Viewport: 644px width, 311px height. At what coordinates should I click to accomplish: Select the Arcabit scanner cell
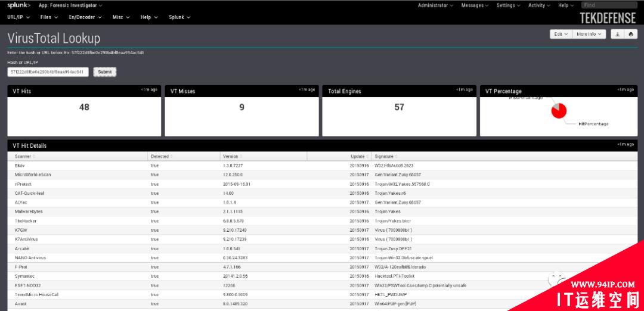coord(22,248)
